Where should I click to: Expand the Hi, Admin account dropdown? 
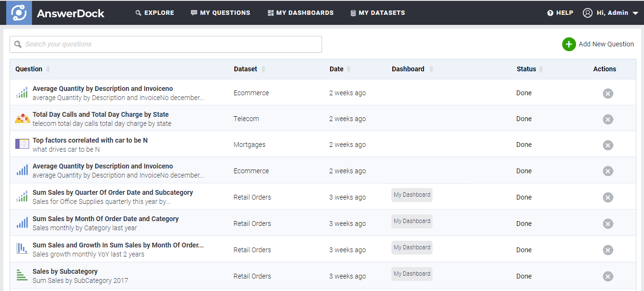611,13
